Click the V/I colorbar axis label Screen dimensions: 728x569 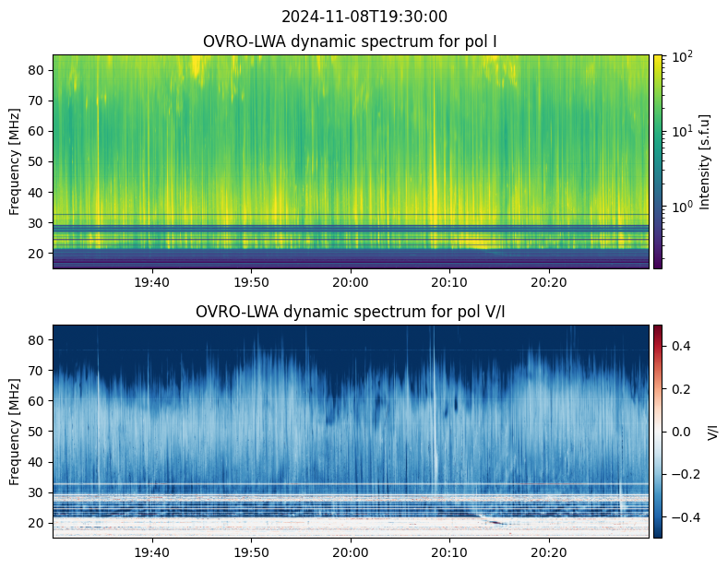coord(712,431)
